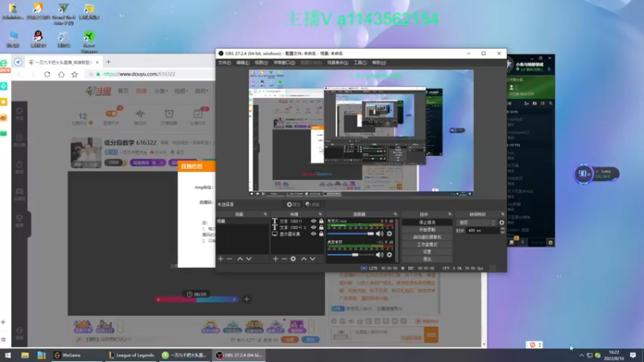Image resolution: width=644 pixels, height=362 pixels.
Task: Pop out the sources dock panel
Action: [320, 214]
